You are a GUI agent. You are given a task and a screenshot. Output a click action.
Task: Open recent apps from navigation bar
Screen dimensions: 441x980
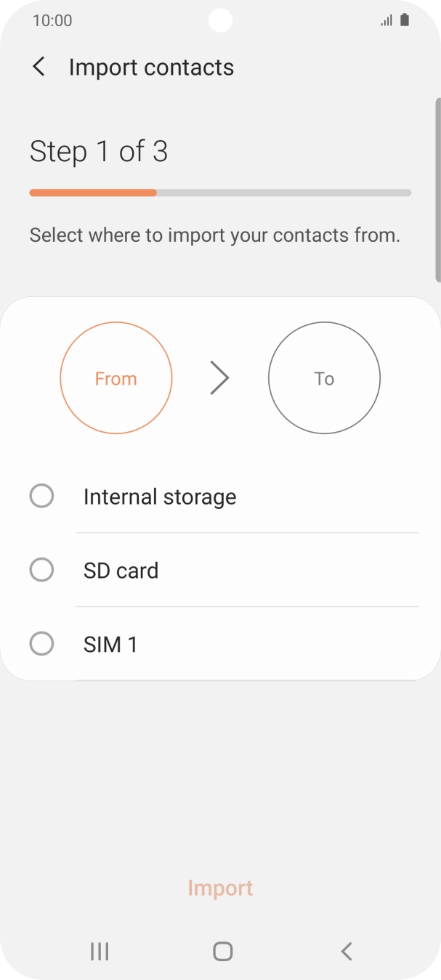click(100, 951)
